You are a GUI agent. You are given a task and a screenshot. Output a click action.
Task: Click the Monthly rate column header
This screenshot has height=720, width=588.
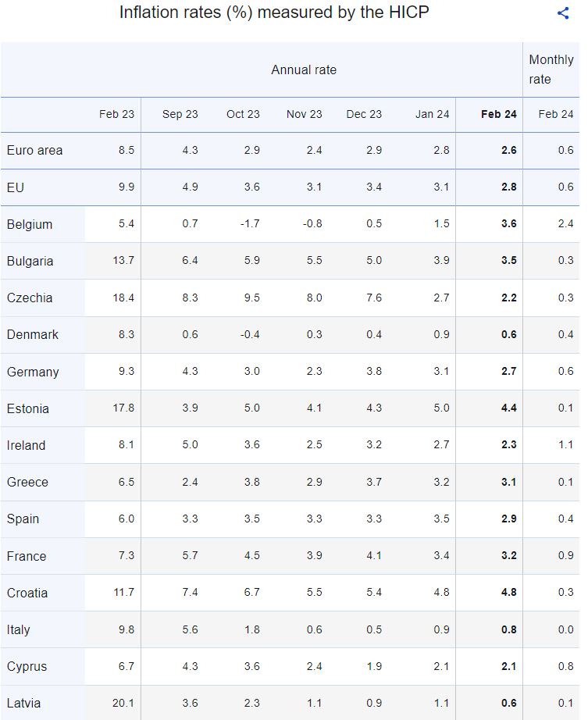[551, 70]
